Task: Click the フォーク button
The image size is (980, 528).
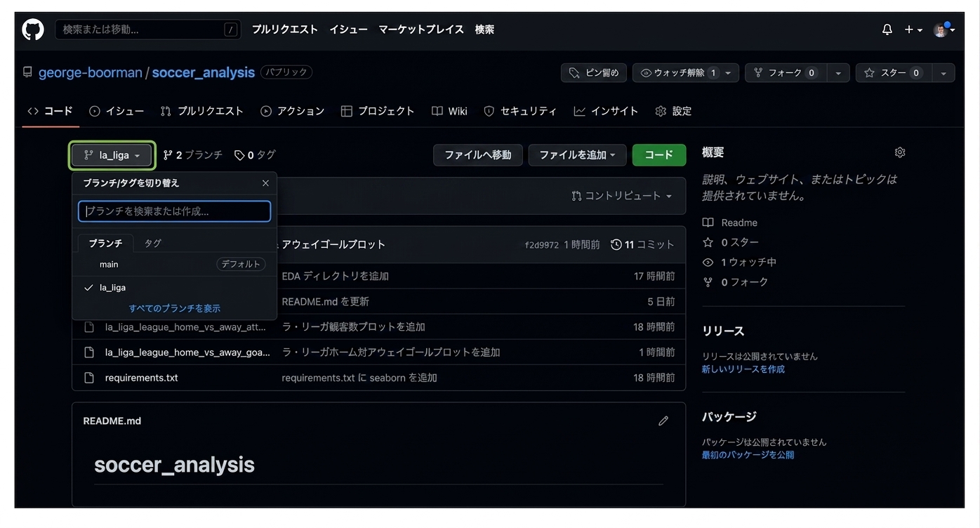Action: pos(786,73)
